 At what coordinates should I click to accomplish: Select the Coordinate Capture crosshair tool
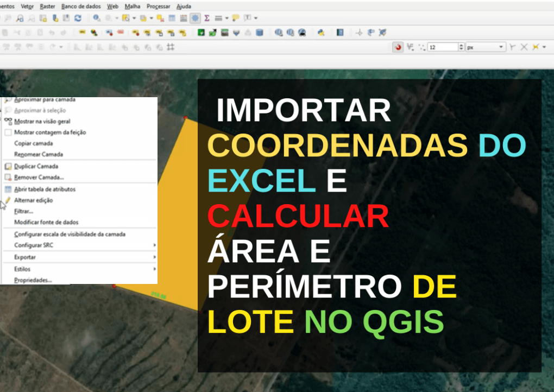coord(359,33)
